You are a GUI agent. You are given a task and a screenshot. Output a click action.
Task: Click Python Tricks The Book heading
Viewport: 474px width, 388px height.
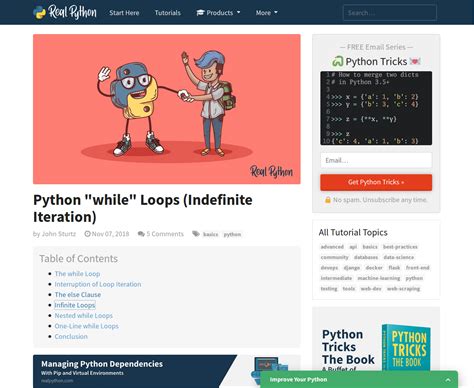pos(348,347)
